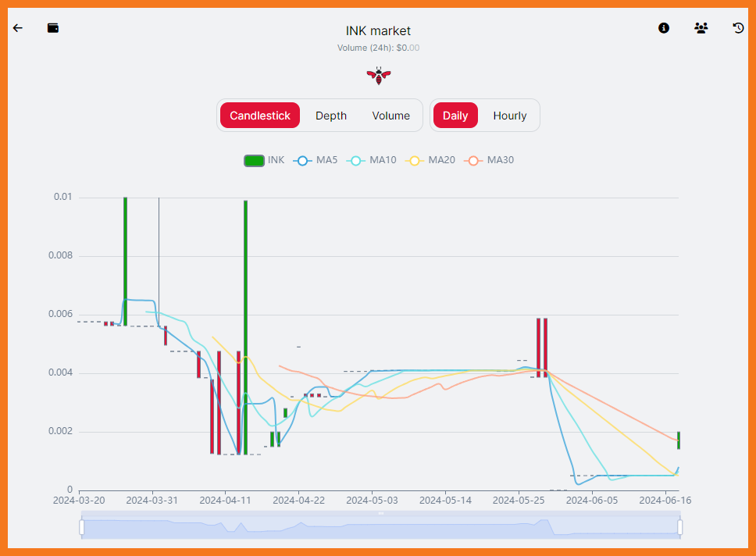This screenshot has height=556, width=756.
Task: Open market info icon
Action: (x=664, y=28)
